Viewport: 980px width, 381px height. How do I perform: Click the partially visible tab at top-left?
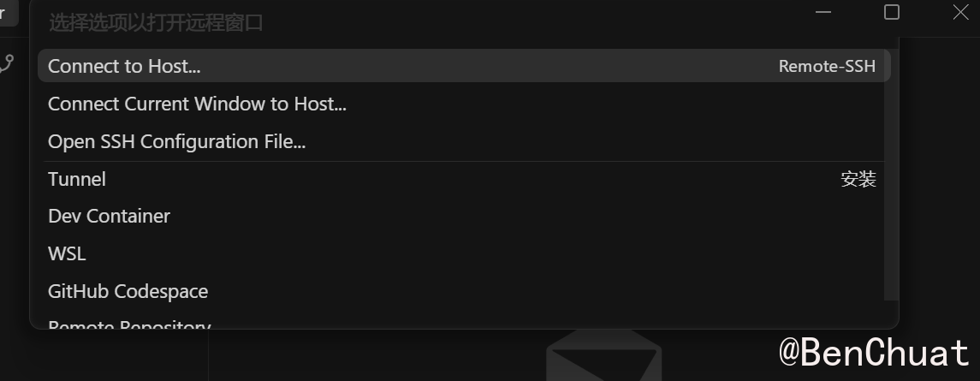point(9,13)
